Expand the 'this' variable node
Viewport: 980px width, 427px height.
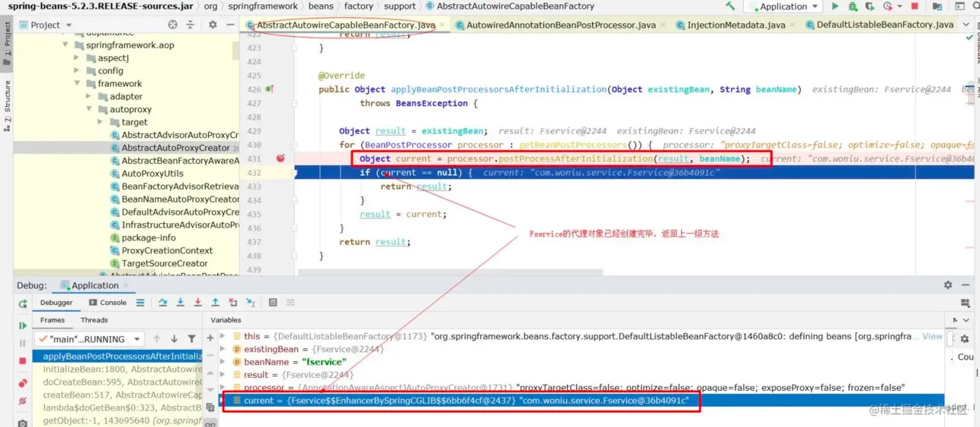pyautogui.click(x=223, y=336)
